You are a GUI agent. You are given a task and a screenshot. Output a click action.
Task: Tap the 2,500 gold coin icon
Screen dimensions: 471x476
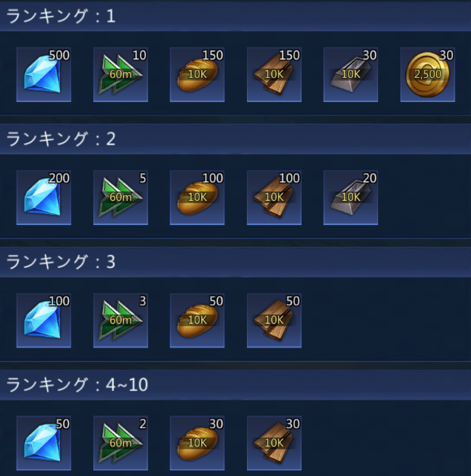tap(428, 74)
